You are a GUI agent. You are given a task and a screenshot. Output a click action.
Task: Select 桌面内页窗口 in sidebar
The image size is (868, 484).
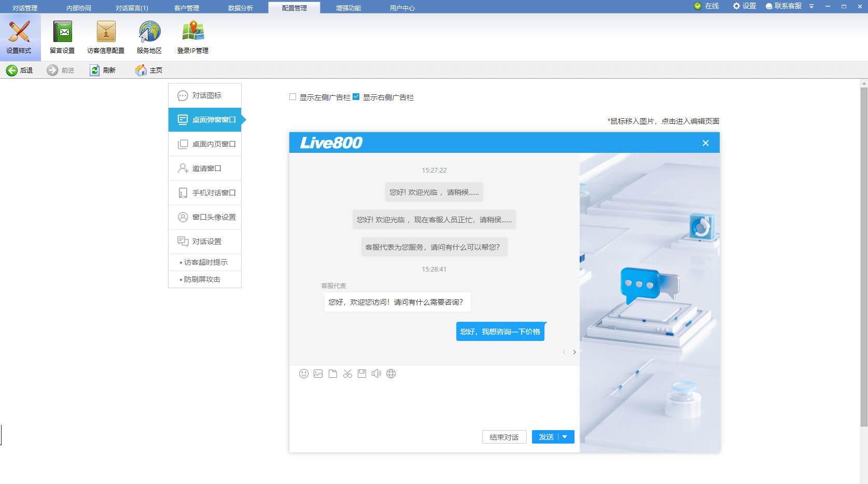[x=205, y=144]
